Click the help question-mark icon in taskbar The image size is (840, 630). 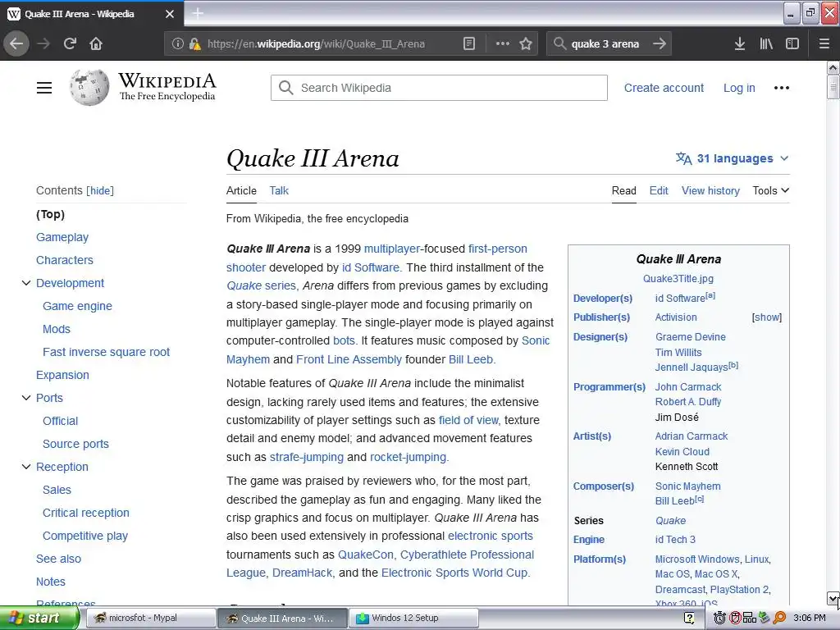coord(689,619)
